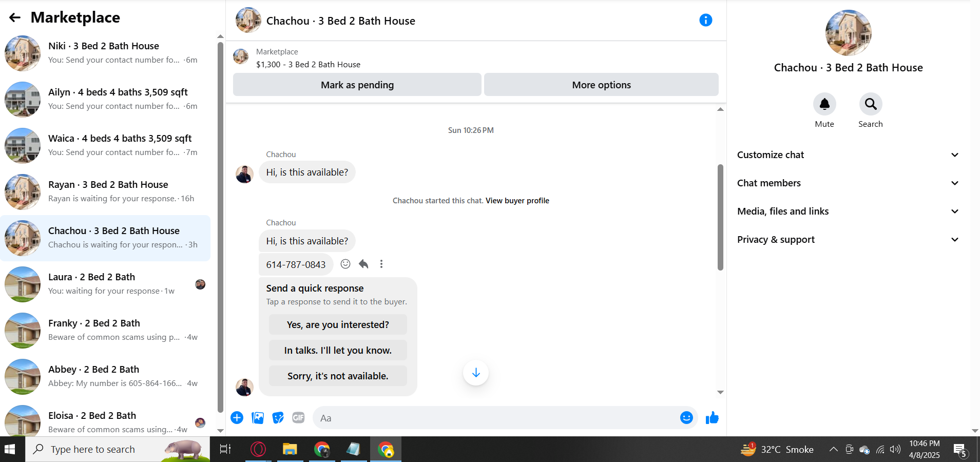Click the back arrow beside Marketplace
This screenshot has width=980, height=462.
(15, 17)
